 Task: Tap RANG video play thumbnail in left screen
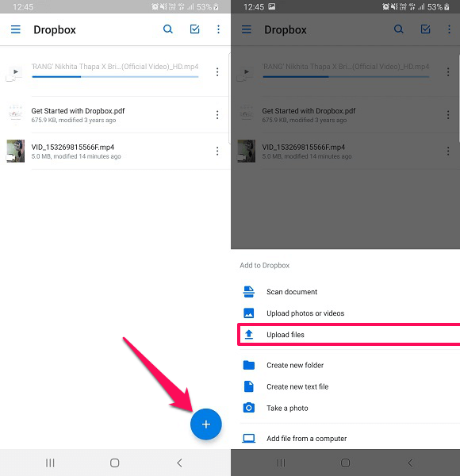click(x=14, y=72)
